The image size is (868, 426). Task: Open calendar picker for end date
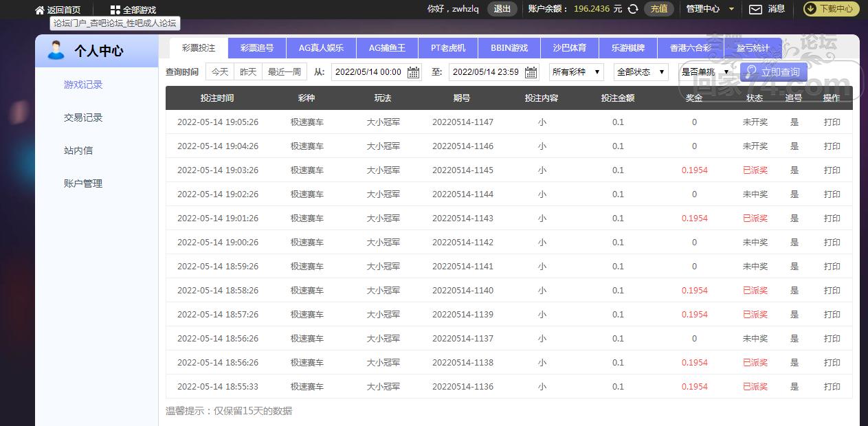point(531,72)
